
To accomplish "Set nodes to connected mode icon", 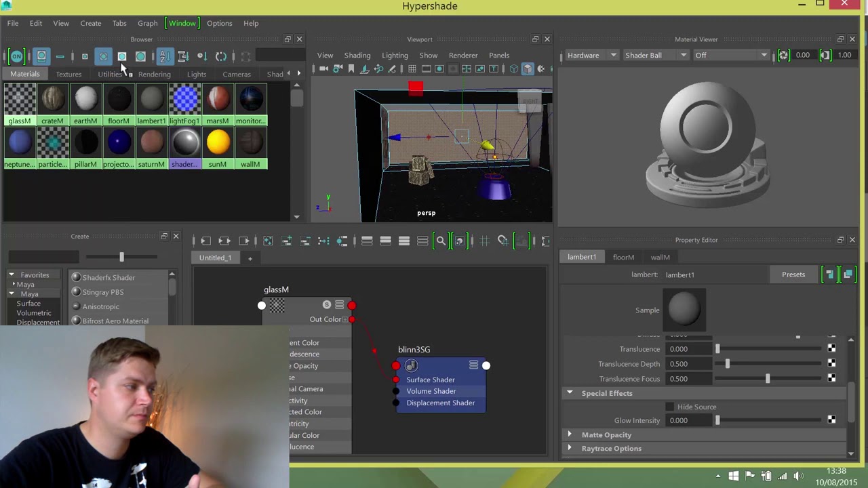I will [386, 241].
